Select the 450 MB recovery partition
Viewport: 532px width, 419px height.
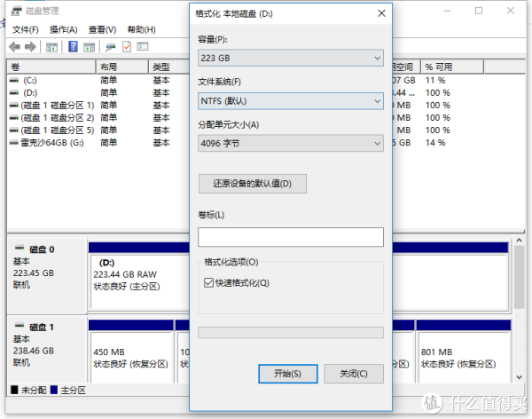(131, 358)
